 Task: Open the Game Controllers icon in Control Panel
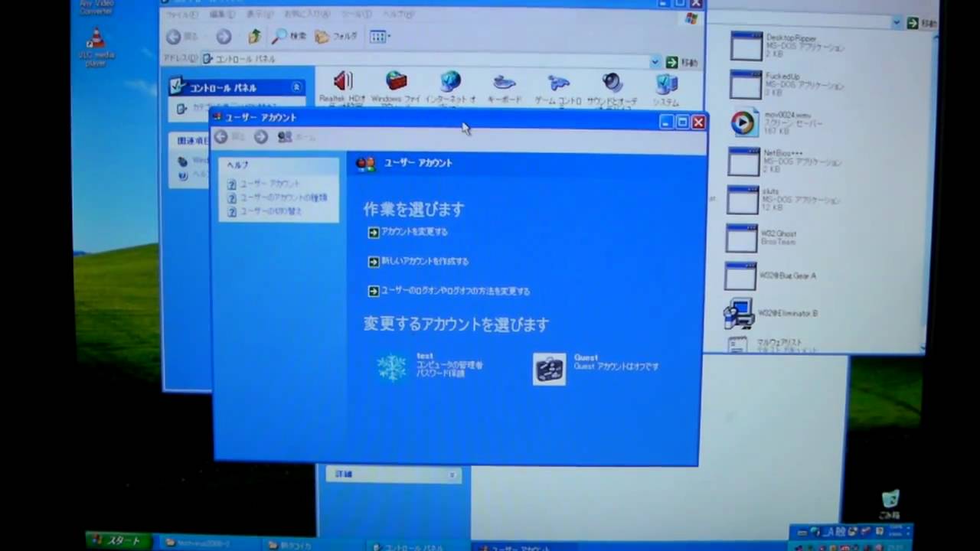pos(559,82)
